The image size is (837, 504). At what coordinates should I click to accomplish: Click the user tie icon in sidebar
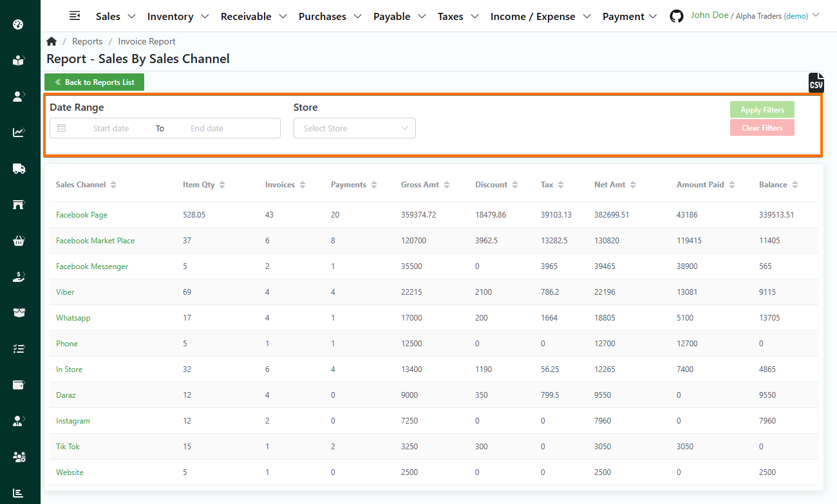(x=19, y=421)
